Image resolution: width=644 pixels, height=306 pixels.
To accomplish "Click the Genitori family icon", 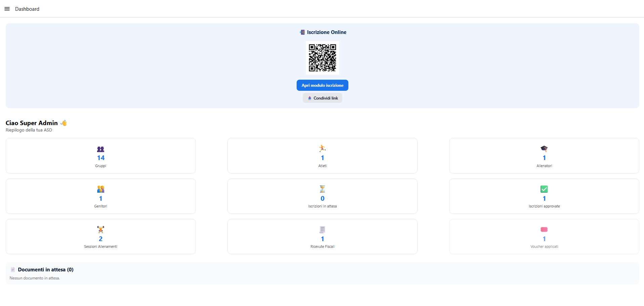I will click(x=100, y=189).
